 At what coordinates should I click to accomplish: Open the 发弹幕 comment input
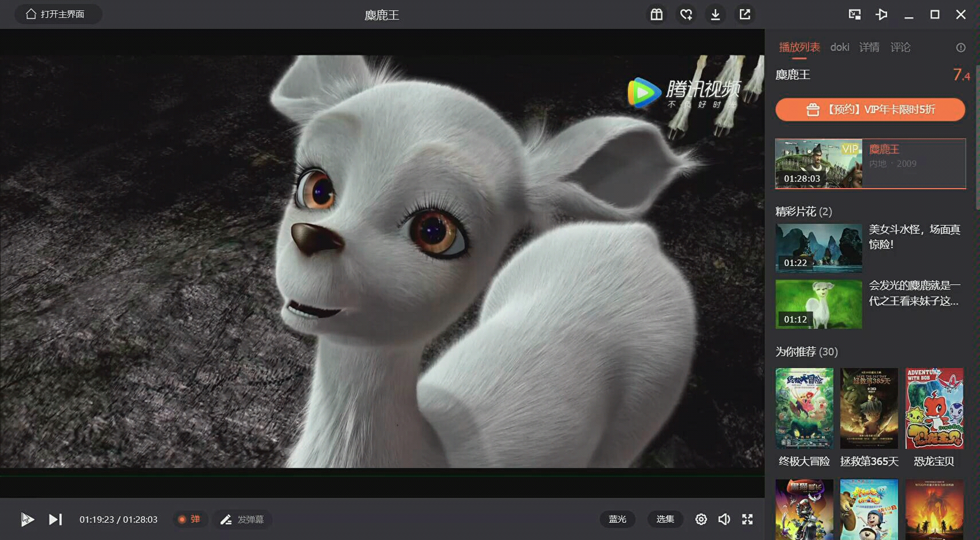click(x=242, y=519)
